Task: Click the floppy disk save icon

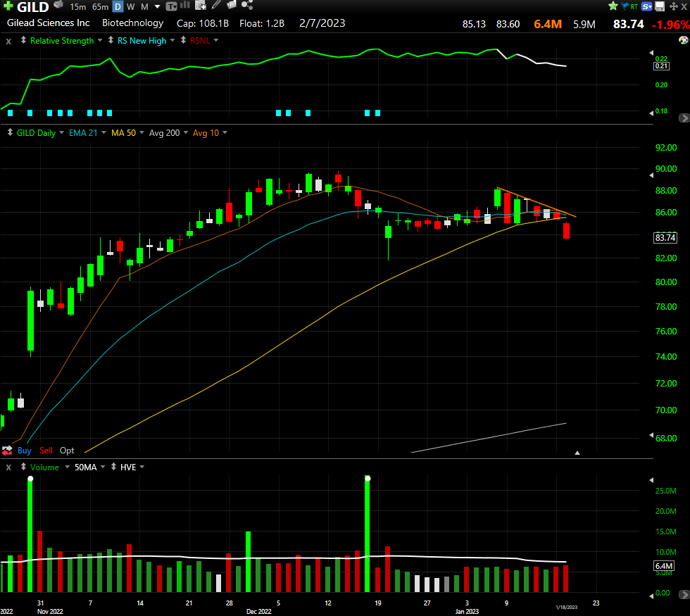Action: pos(660,6)
